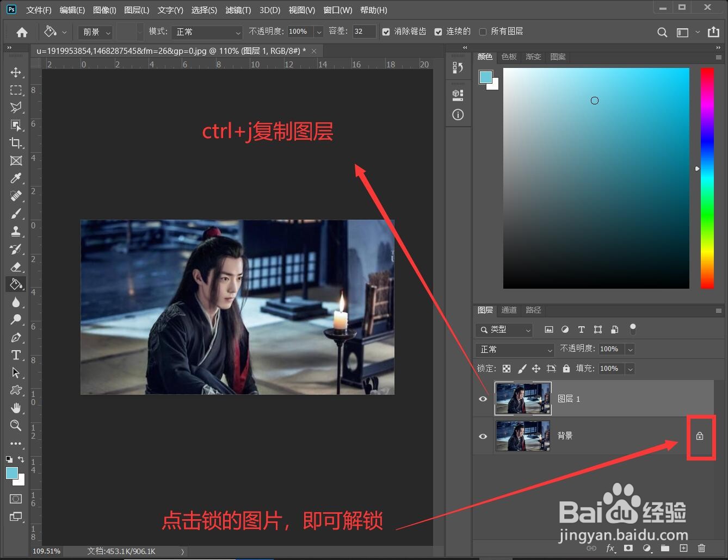Open the 文件(F) menu
Screen dimensions: 728x560
coord(39,10)
